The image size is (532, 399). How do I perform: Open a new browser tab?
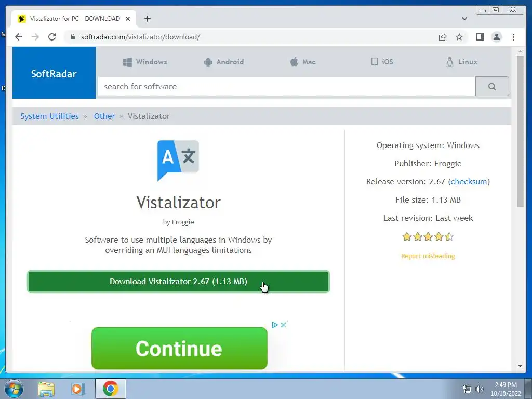pos(147,19)
